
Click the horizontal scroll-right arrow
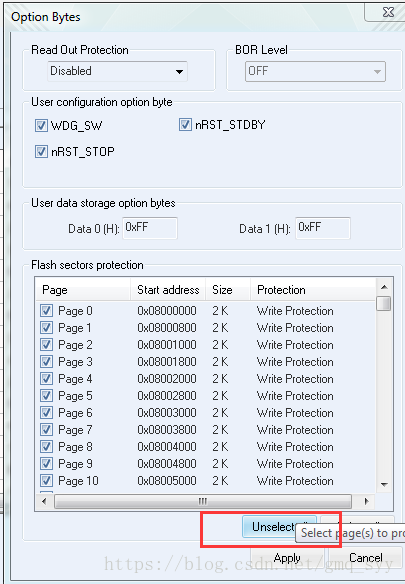click(367, 501)
